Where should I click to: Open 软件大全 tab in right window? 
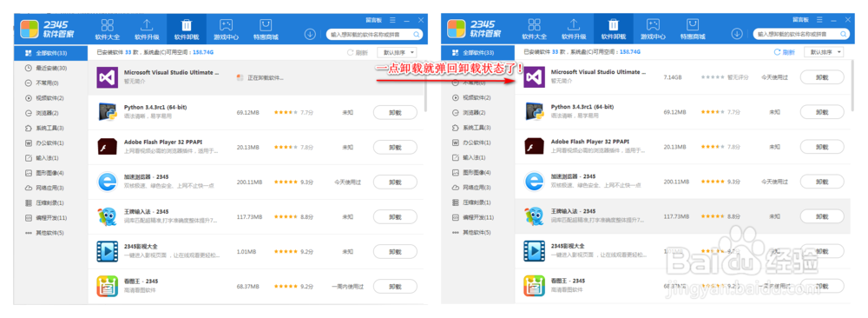pos(534,30)
